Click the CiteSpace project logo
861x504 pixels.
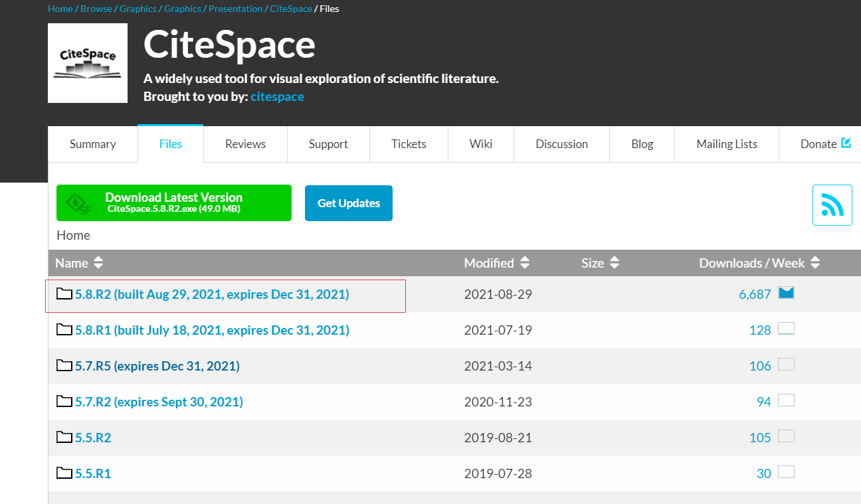pyautogui.click(x=88, y=63)
